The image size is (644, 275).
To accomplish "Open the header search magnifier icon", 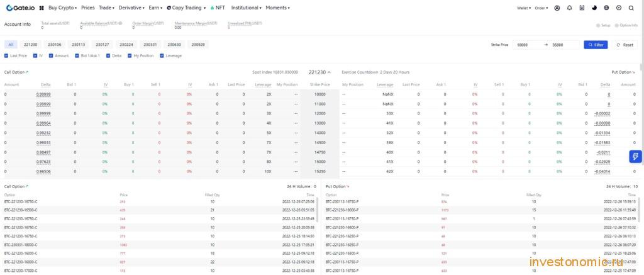I will click(631, 8).
